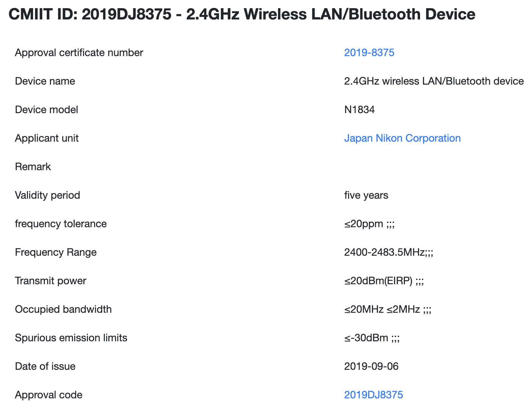Click the Device model label
This screenshot has height=409, width=532.
(46, 110)
